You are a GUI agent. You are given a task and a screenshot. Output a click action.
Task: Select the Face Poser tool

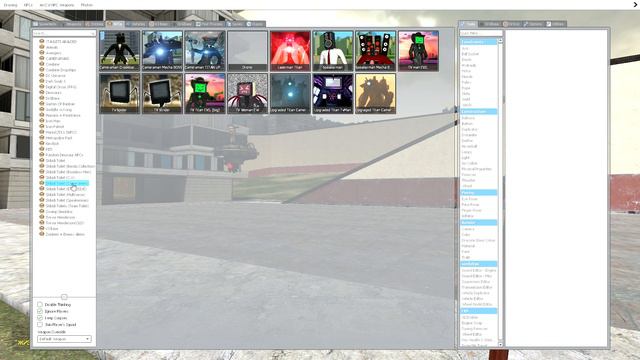pyautogui.click(x=470, y=204)
